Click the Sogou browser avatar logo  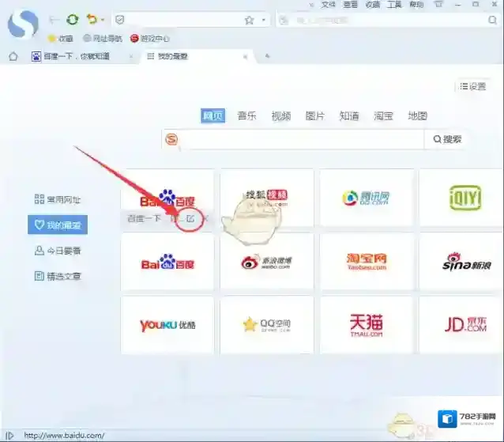tap(23, 24)
